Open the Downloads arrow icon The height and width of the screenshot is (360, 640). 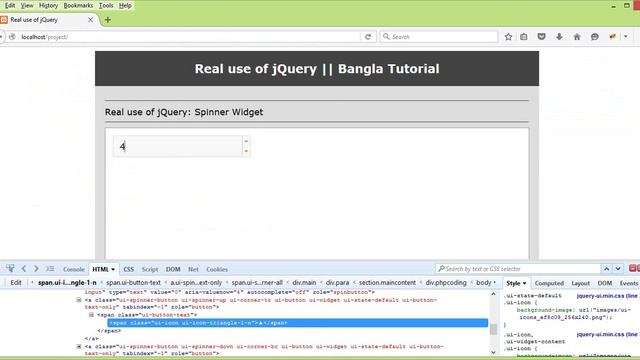coord(559,37)
